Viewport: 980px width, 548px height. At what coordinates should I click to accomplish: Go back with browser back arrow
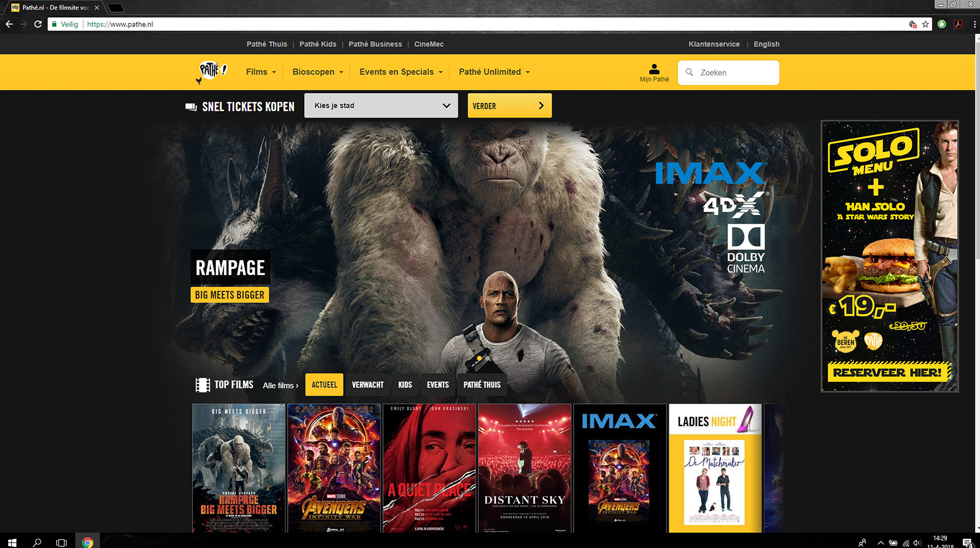tap(9, 24)
